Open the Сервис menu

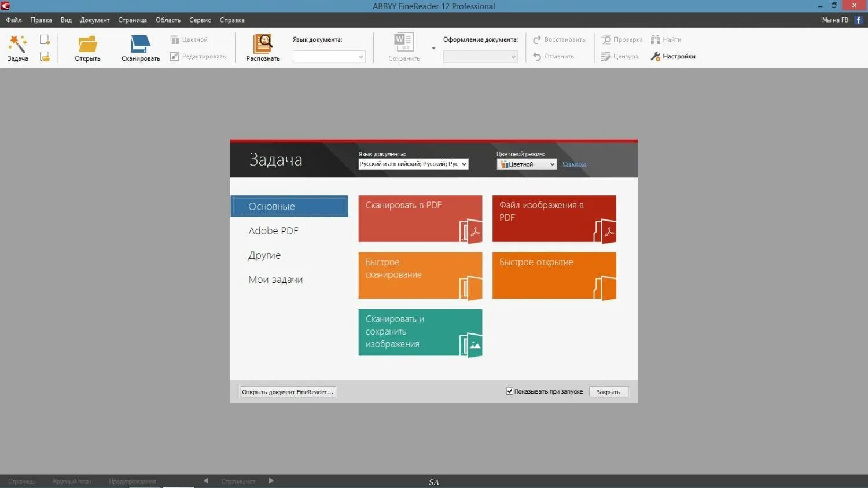coord(200,20)
